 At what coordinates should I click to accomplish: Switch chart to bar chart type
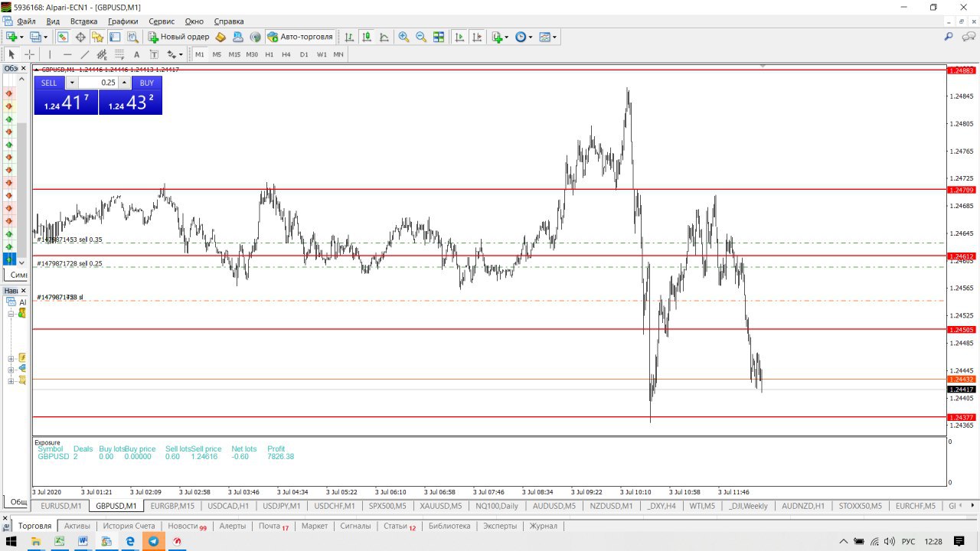pyautogui.click(x=349, y=37)
